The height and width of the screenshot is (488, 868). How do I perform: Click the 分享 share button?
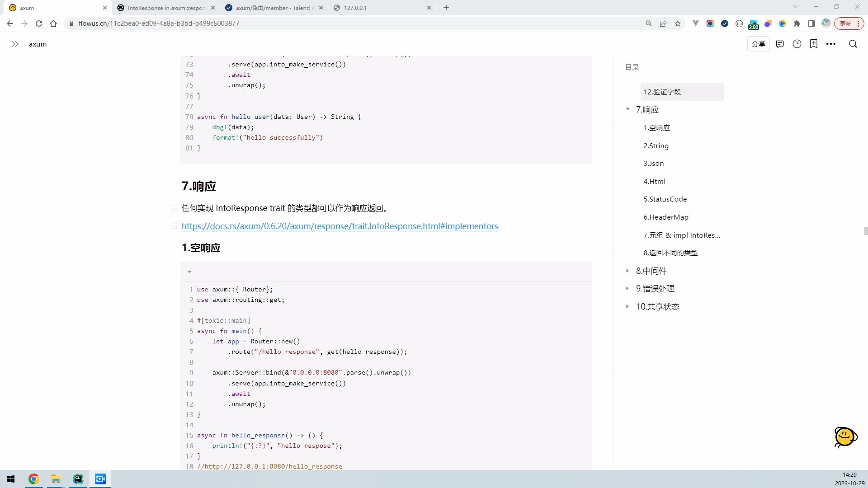pyautogui.click(x=759, y=44)
